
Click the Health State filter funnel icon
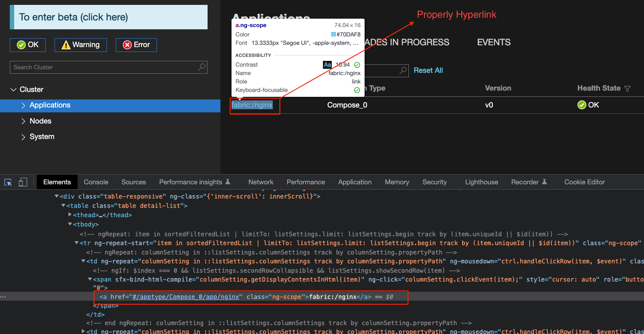tap(628, 88)
